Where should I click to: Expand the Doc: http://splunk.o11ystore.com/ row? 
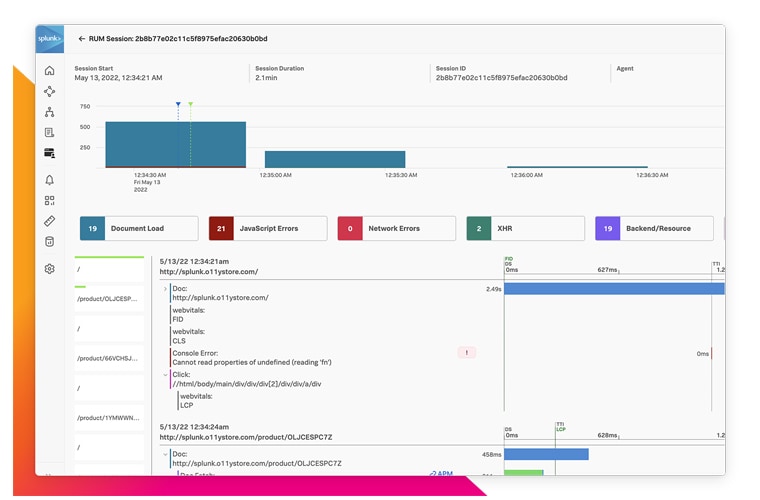165,289
